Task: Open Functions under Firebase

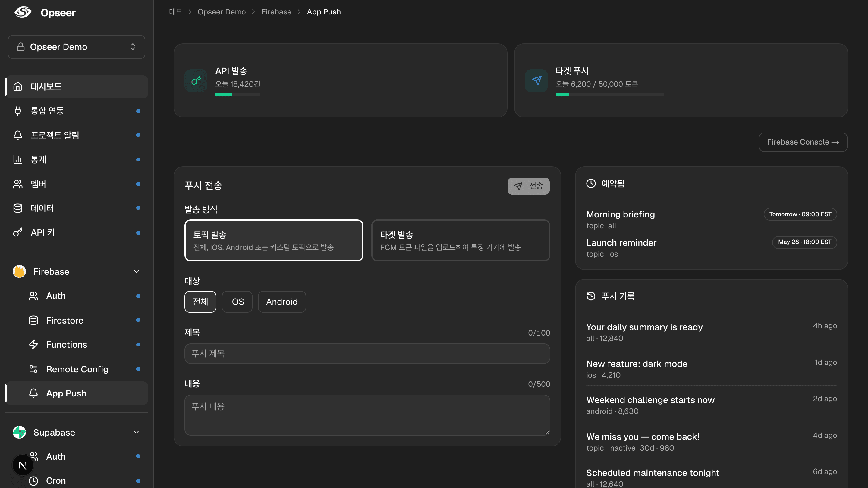Action: tap(77, 345)
